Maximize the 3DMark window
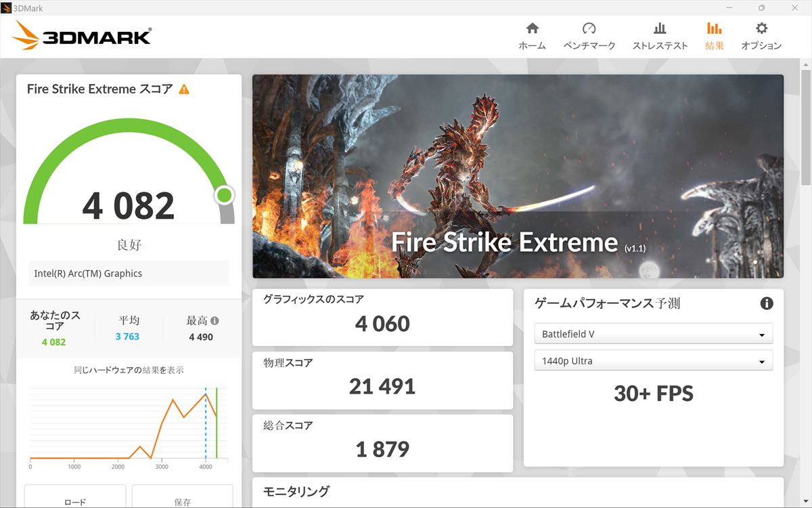This screenshot has height=508, width=812. 761,7
